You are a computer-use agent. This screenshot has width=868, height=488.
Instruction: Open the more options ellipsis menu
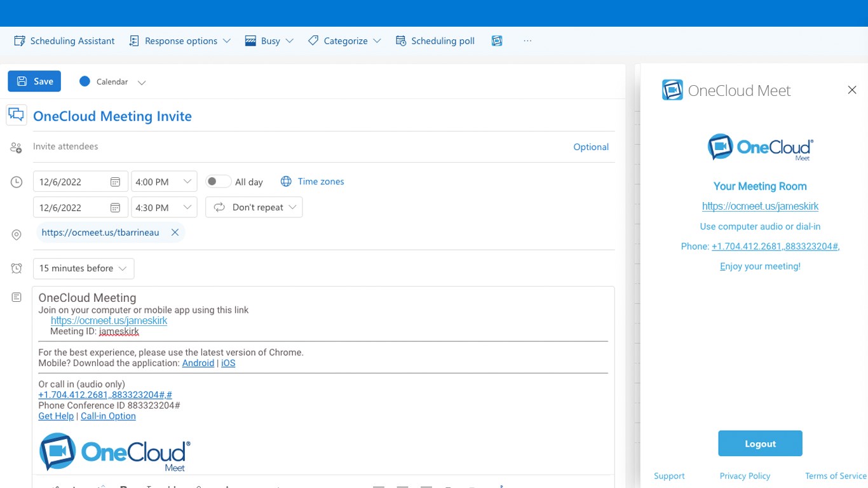tap(527, 41)
